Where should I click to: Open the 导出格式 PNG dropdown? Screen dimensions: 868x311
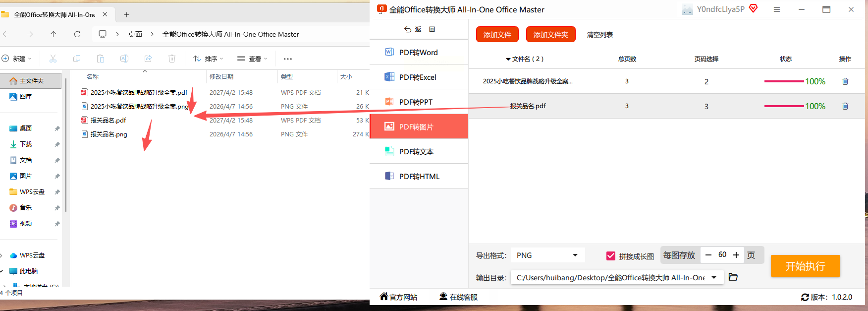point(547,255)
